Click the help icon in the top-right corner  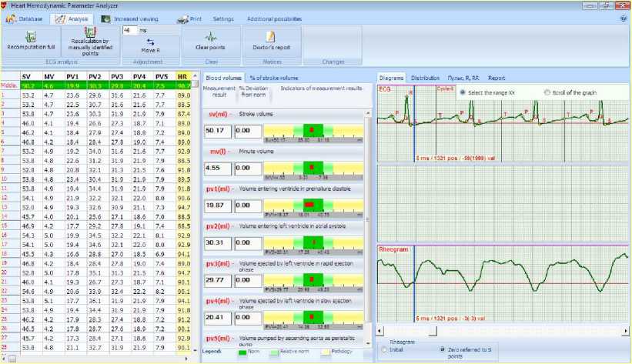pyautogui.click(x=623, y=17)
